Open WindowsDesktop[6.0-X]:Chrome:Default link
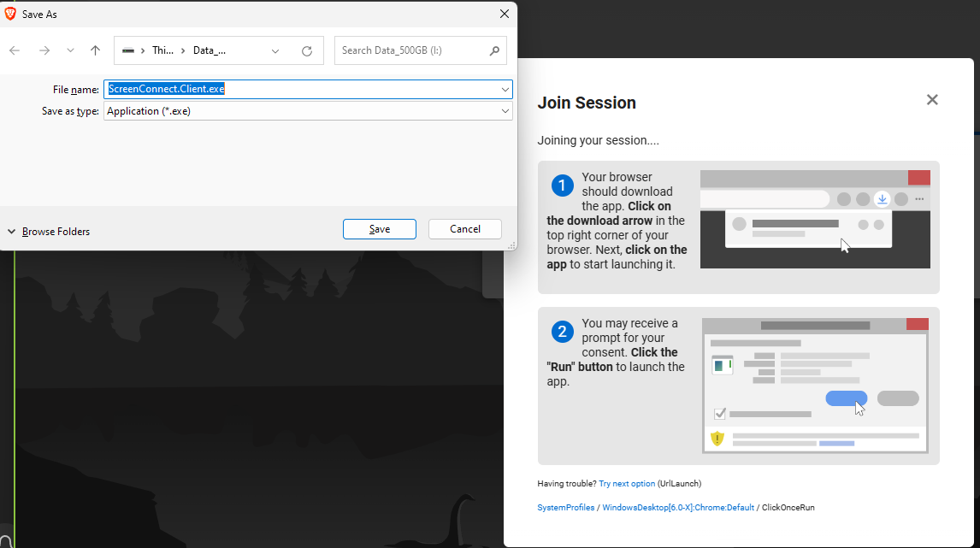This screenshot has height=548, width=980. pos(678,507)
